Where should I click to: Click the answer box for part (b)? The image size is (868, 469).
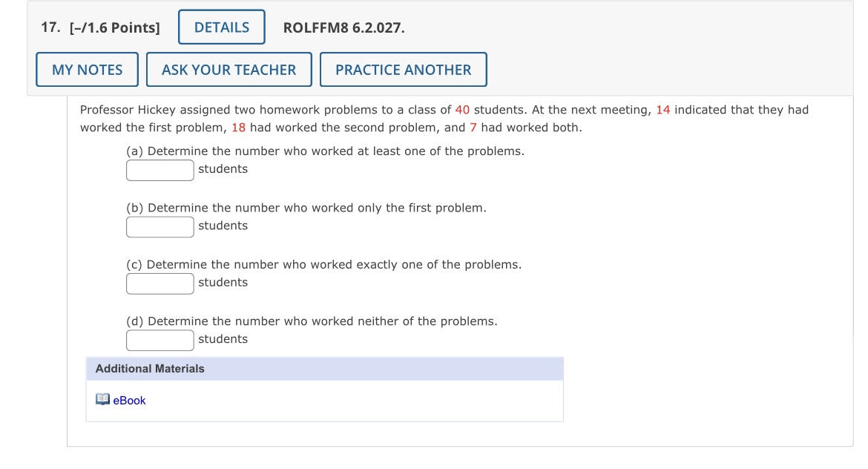(x=160, y=226)
